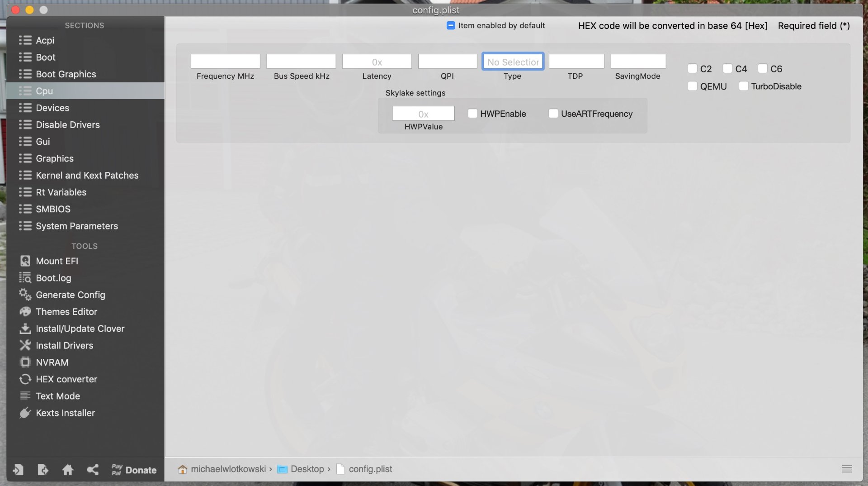This screenshot has width=868, height=486.
Task: Click the Graphics section list icon
Action: click(x=25, y=158)
